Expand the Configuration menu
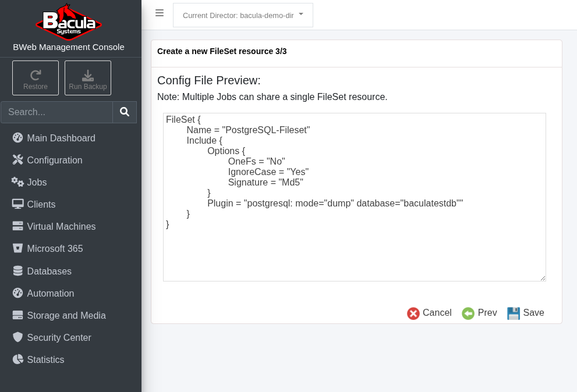Image resolution: width=577 pixels, height=392 pixels. pyautogui.click(x=54, y=160)
